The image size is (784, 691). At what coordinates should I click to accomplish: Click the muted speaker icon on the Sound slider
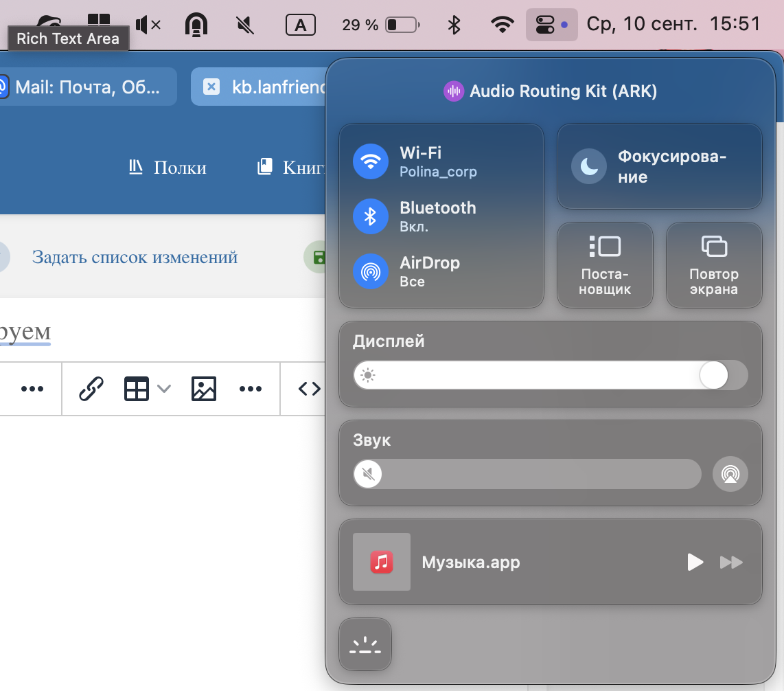point(369,474)
